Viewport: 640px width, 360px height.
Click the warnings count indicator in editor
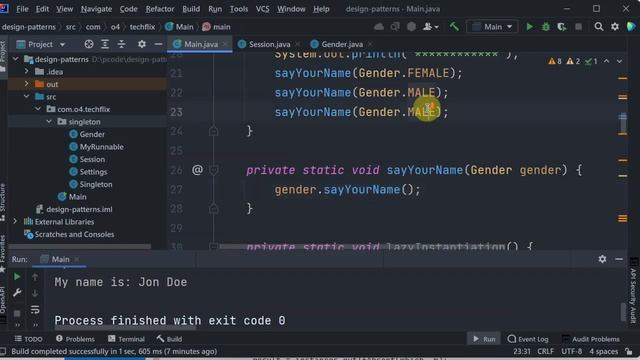(555, 61)
